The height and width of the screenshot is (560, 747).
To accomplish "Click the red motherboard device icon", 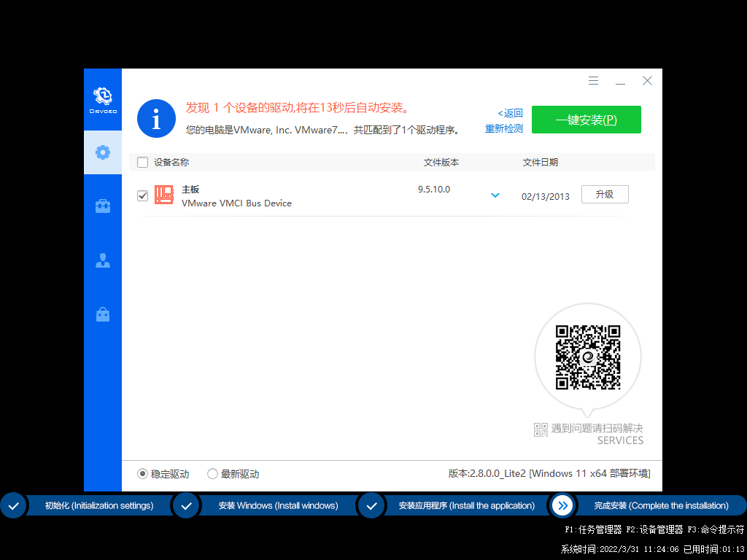I will coord(164,195).
